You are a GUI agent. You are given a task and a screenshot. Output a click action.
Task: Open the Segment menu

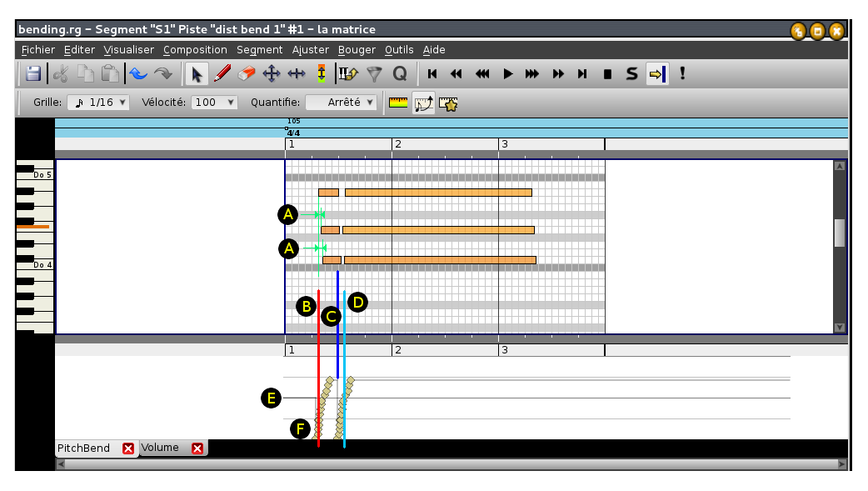[x=260, y=50]
